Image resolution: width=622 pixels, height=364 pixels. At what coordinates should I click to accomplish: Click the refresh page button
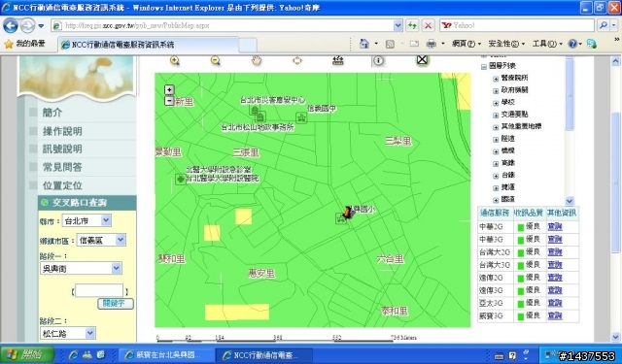click(x=412, y=26)
